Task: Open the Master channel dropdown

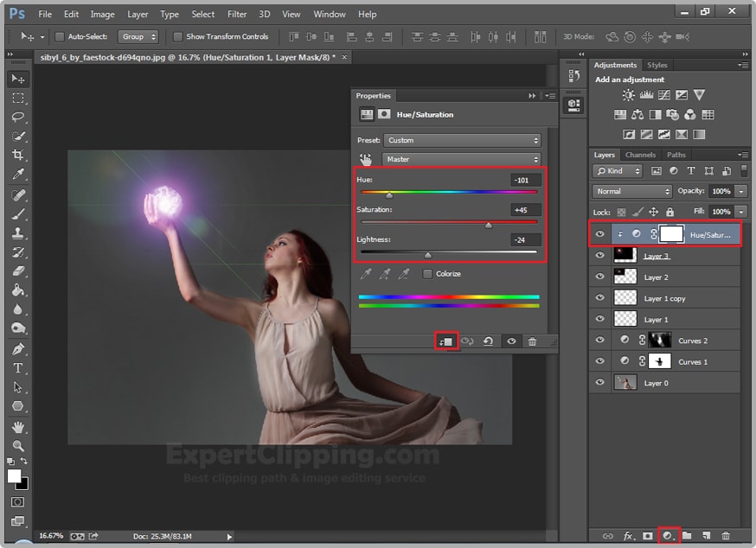Action: tap(463, 159)
